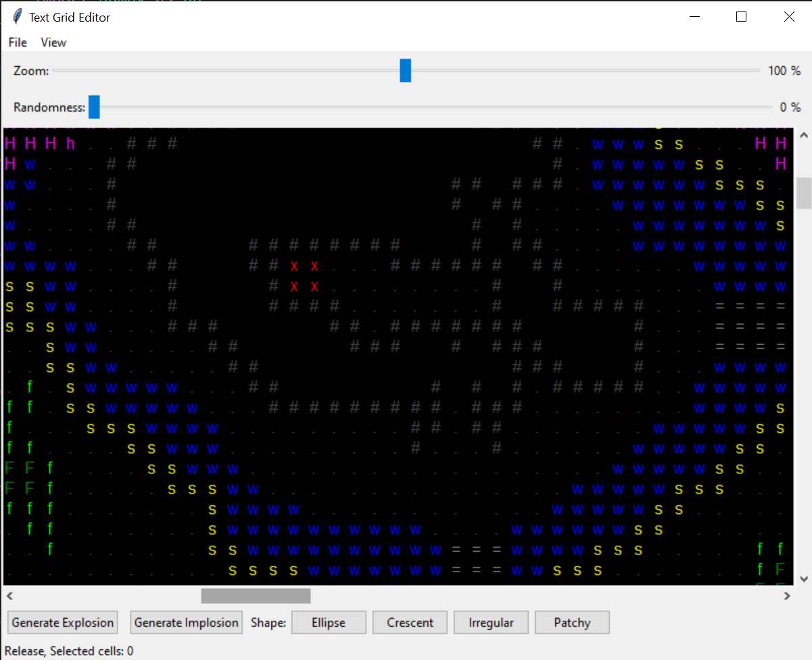
Task: Click the feather app icon in title bar
Action: pyautogui.click(x=17, y=17)
